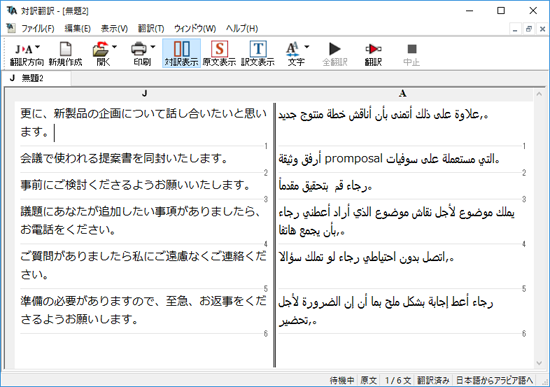Click the Arabic translation in row 4
Screen dimensions: 550x387
tap(397, 221)
